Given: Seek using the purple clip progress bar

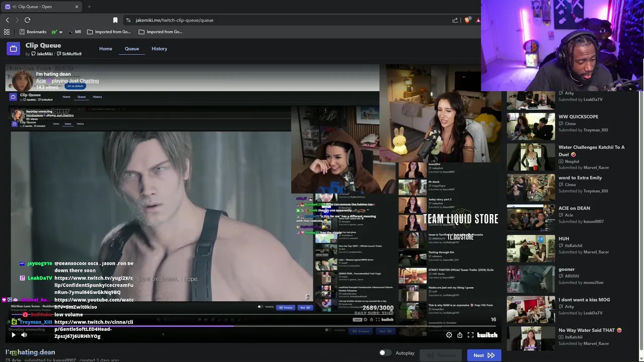Looking at the screenshot, I should [253, 326].
